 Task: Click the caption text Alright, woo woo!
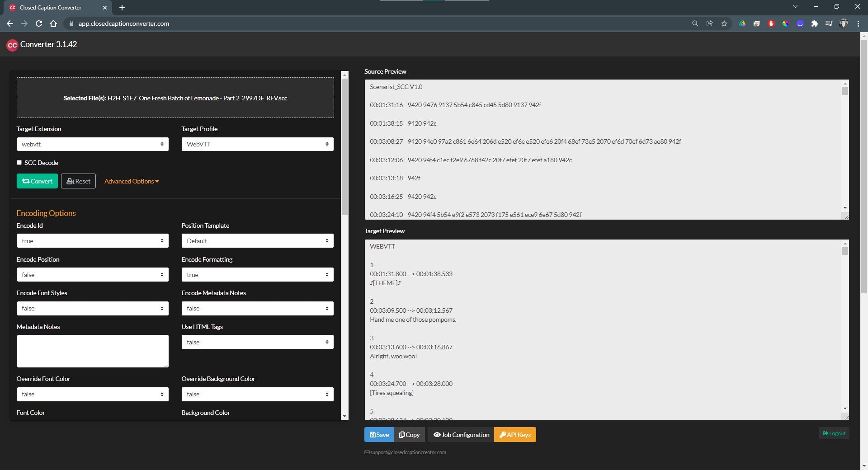[x=393, y=356]
